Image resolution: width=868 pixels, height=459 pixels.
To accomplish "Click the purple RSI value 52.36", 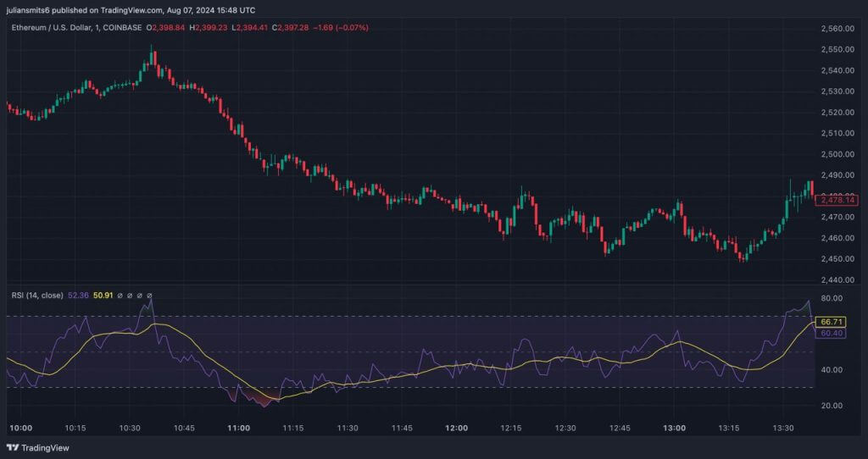I will point(79,295).
